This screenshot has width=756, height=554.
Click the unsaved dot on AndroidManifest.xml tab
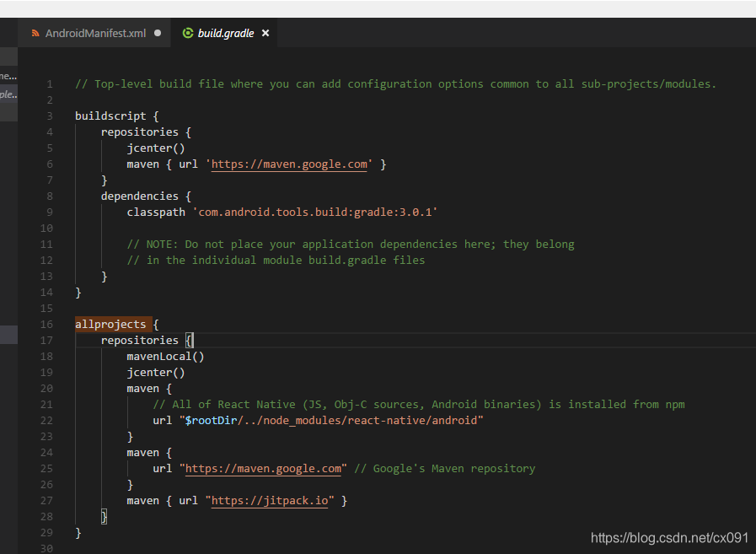click(x=158, y=33)
